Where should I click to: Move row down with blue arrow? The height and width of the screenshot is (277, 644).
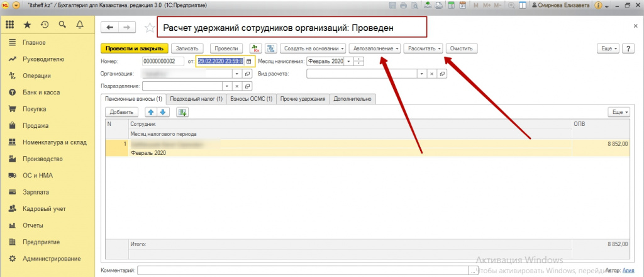click(162, 112)
